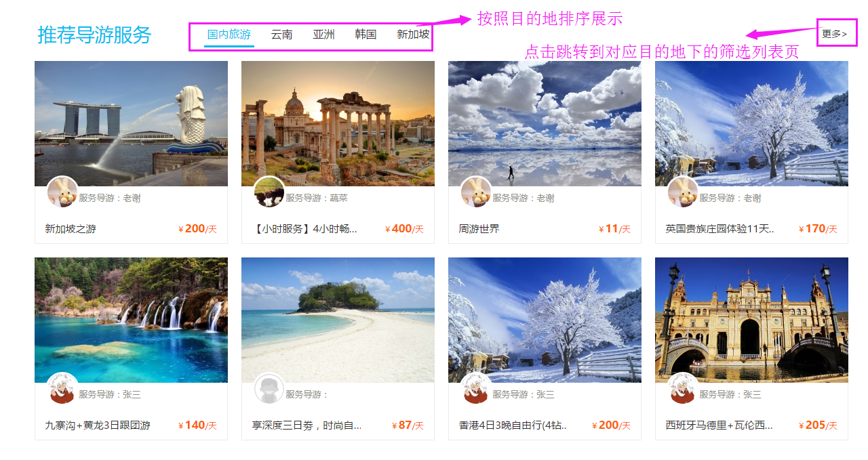Open the 周游世界 title link

point(479,229)
